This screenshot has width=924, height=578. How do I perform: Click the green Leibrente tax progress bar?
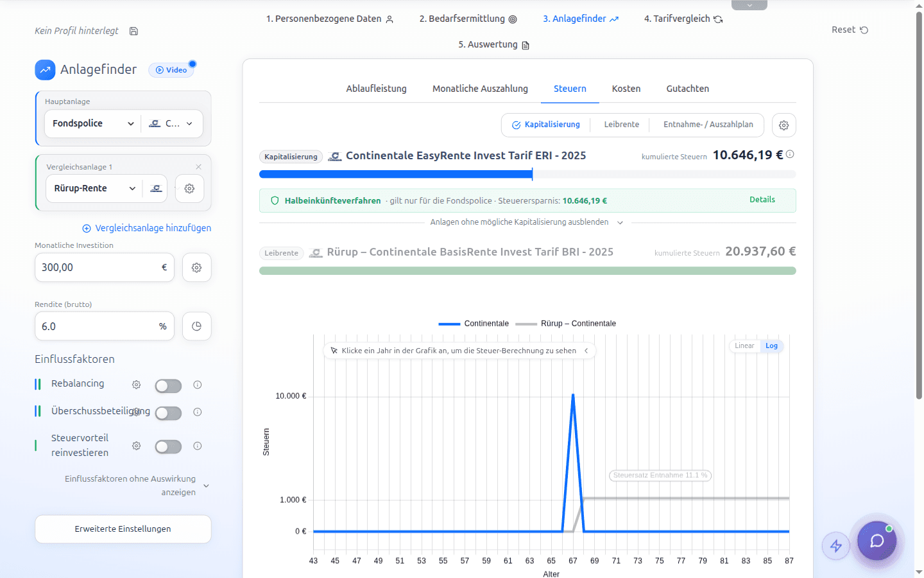pos(527,271)
